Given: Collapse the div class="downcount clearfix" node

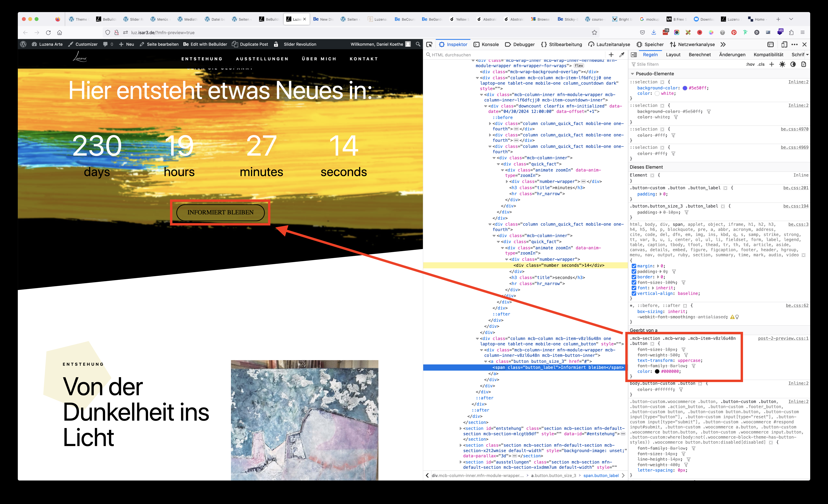Looking at the screenshot, I should 486,106.
